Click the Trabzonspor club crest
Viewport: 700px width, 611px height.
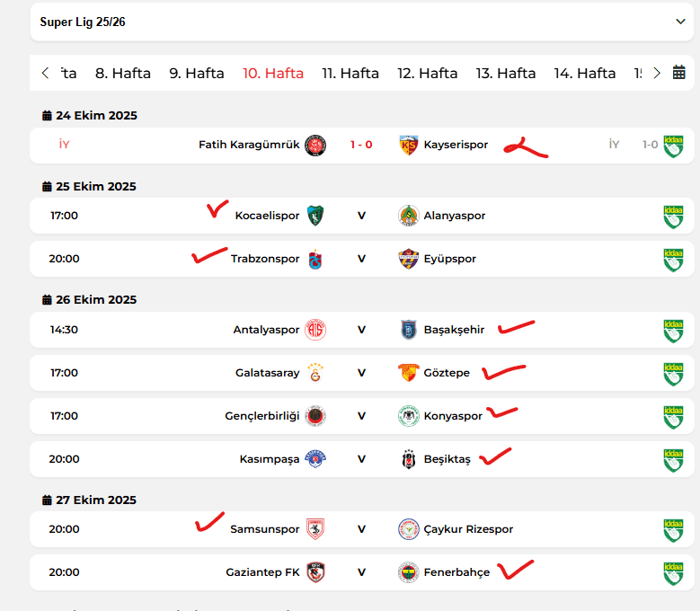315,259
